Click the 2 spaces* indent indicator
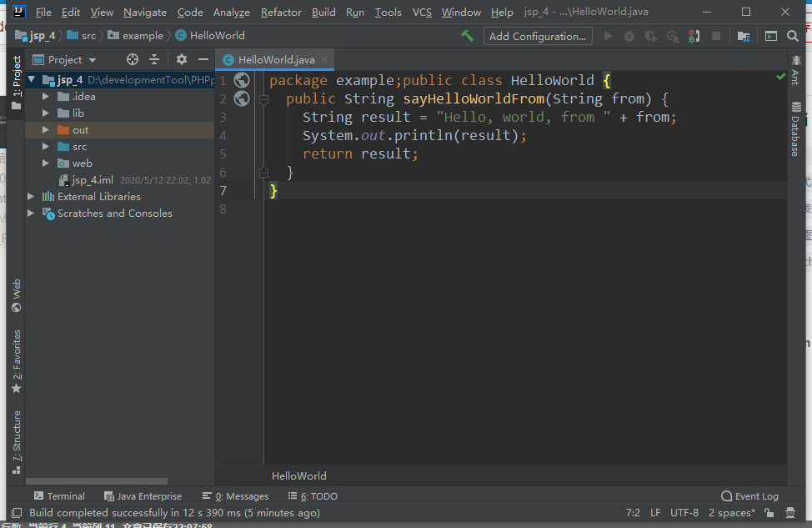The width and height of the screenshot is (812, 528). (732, 512)
